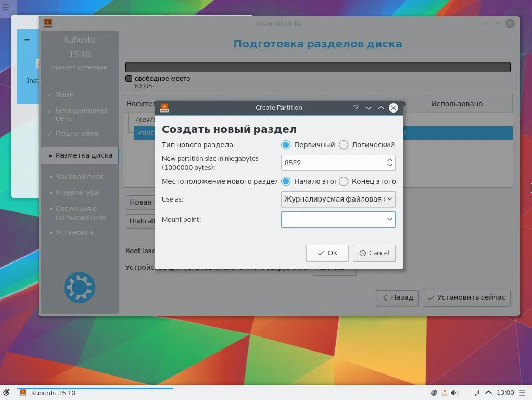Click the minus button on blue desktop widget
Image resolution: width=532 pixels, height=400 pixels.
27,40
